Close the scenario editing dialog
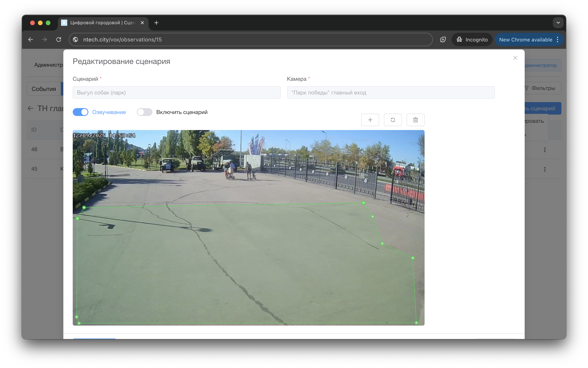The height and width of the screenshot is (368, 588). pyautogui.click(x=515, y=58)
